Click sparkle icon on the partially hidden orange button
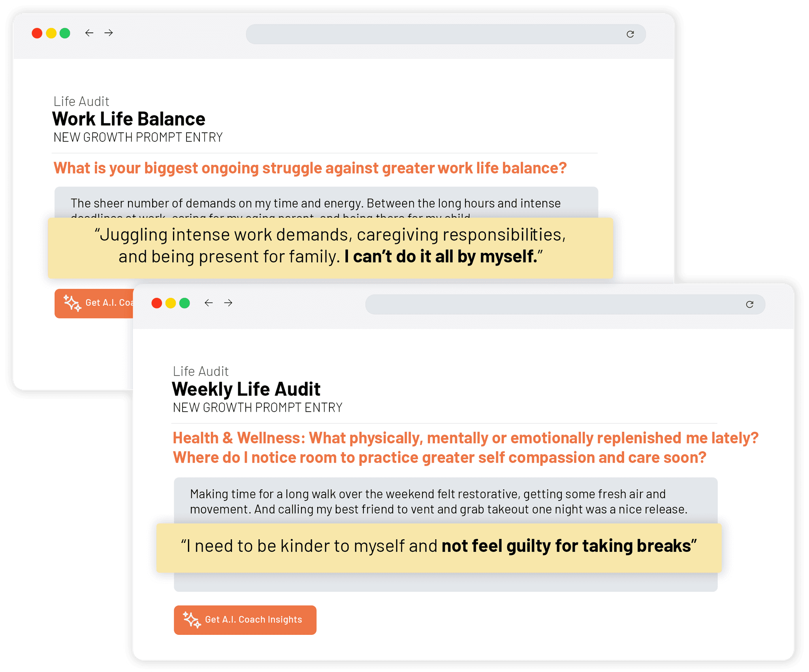This screenshot has width=809, height=672. [x=72, y=303]
